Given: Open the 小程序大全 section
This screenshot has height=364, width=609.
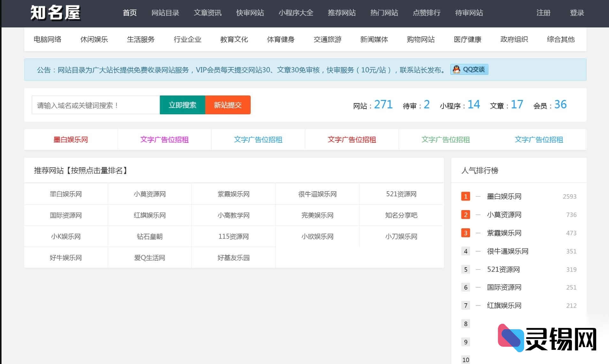Looking at the screenshot, I should pyautogui.click(x=296, y=13).
